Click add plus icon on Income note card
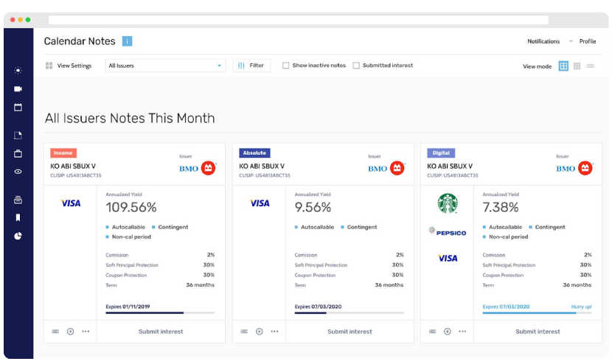612x364 pixels. coord(70,332)
